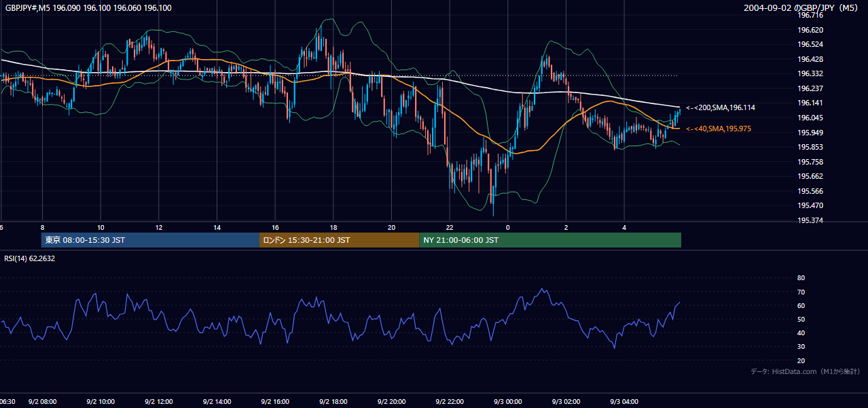Click hour mark 12 on price chart axis
This screenshot has width=868, height=408.
coord(159,226)
